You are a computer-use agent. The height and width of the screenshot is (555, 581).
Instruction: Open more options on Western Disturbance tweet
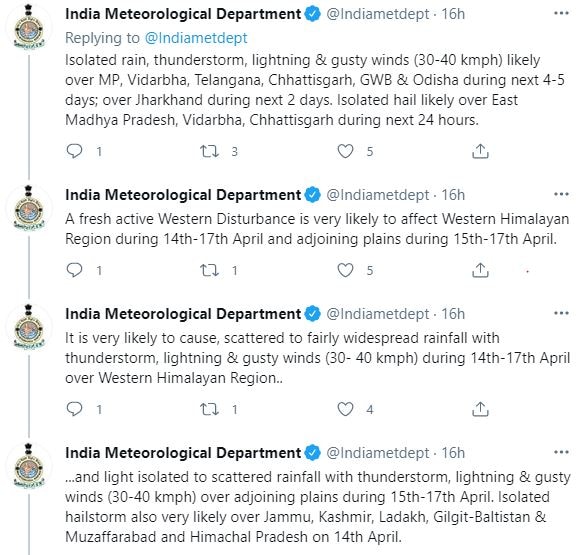[x=561, y=195]
